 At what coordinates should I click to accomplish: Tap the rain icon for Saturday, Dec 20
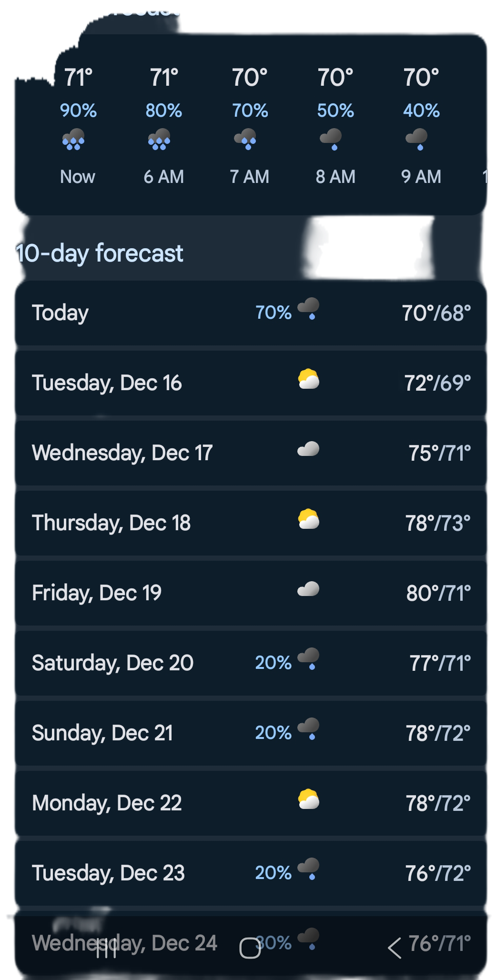[309, 659]
